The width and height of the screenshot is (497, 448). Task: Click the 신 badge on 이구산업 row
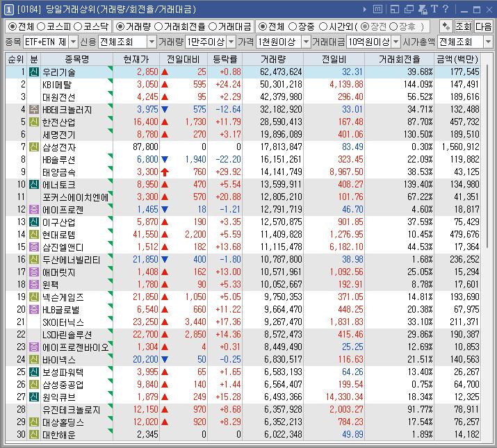34,222
